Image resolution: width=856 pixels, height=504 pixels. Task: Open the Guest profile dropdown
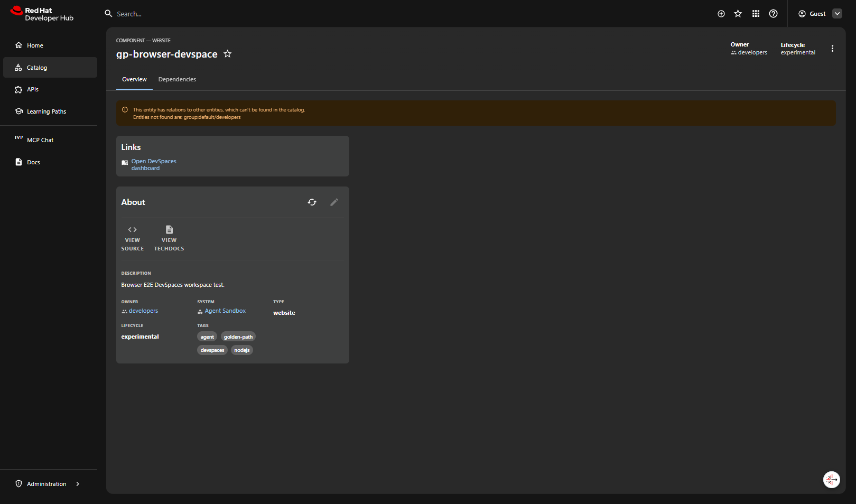(837, 14)
